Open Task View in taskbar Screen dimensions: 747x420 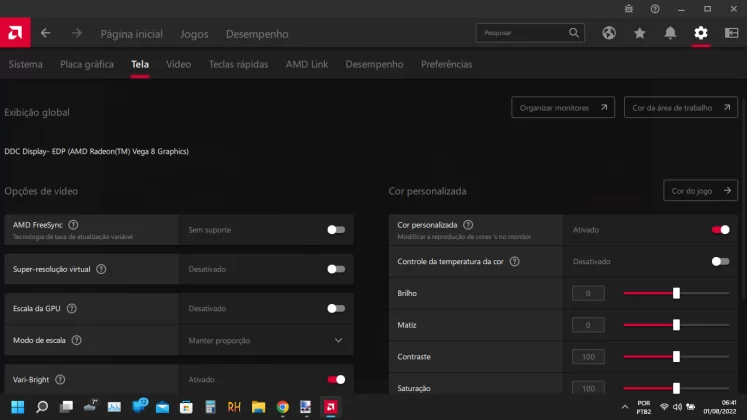click(66, 407)
